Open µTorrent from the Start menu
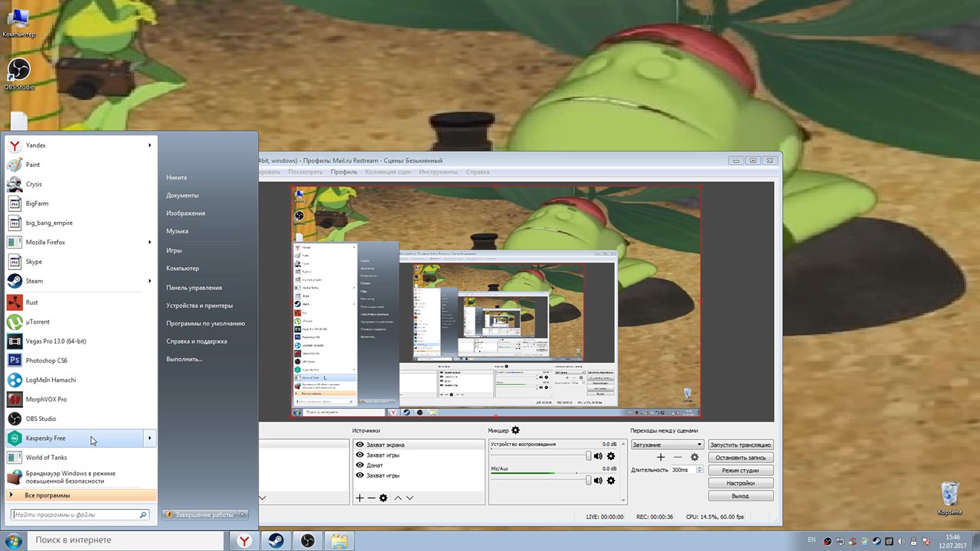The width and height of the screenshot is (980, 551). coord(80,322)
